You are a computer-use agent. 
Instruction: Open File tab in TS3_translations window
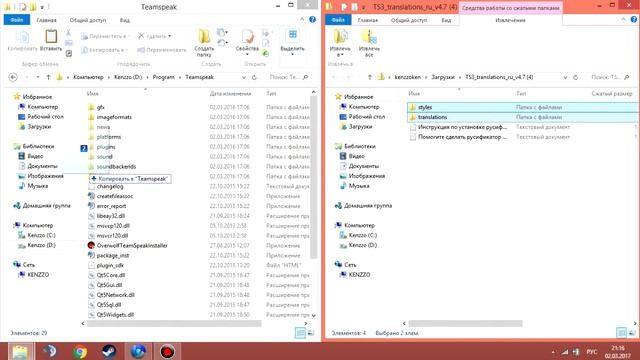[x=338, y=20]
